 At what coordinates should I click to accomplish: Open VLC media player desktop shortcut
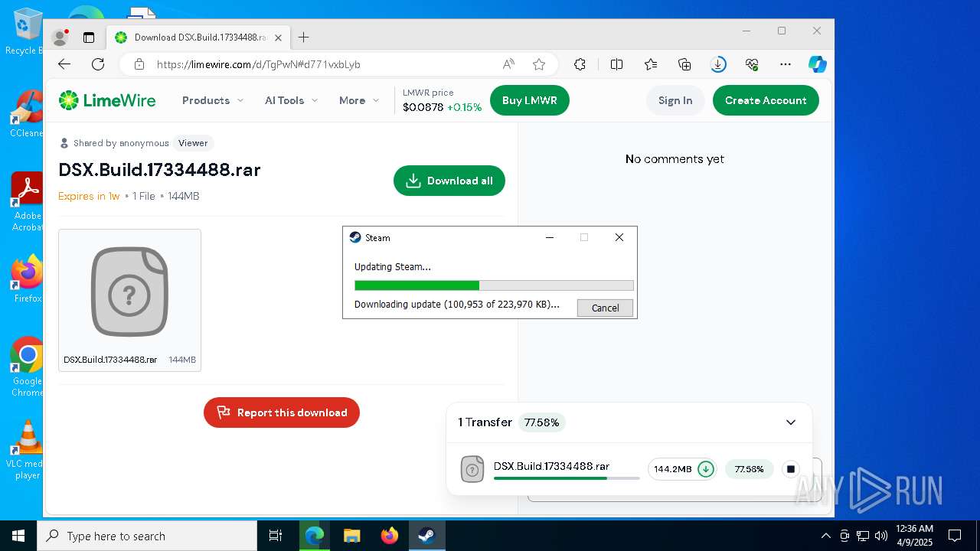[x=28, y=449]
